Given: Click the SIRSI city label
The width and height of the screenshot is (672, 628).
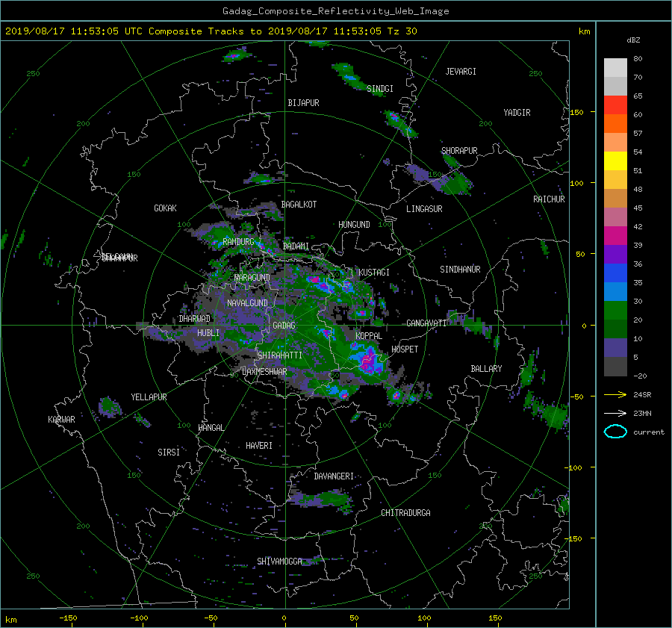Looking at the screenshot, I should tap(169, 453).
